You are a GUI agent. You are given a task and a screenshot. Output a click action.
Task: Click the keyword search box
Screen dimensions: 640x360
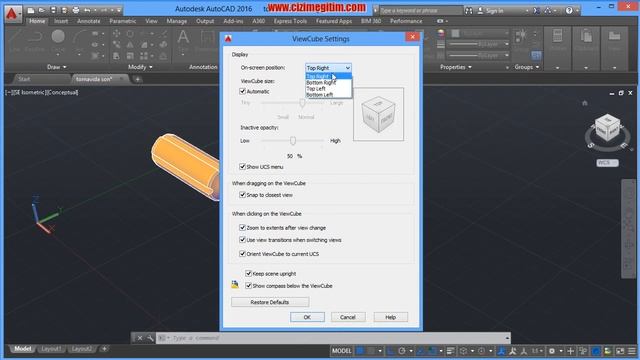420,11
